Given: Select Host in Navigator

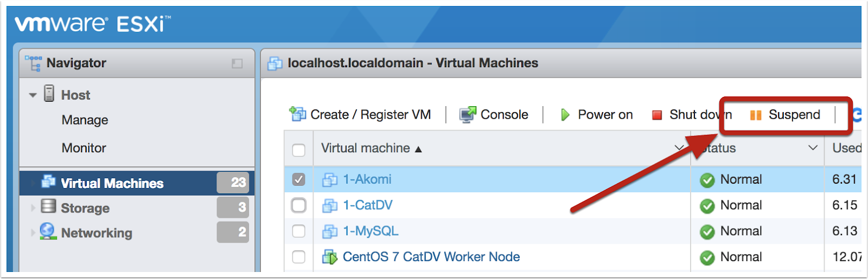Looking at the screenshot, I should tap(75, 95).
